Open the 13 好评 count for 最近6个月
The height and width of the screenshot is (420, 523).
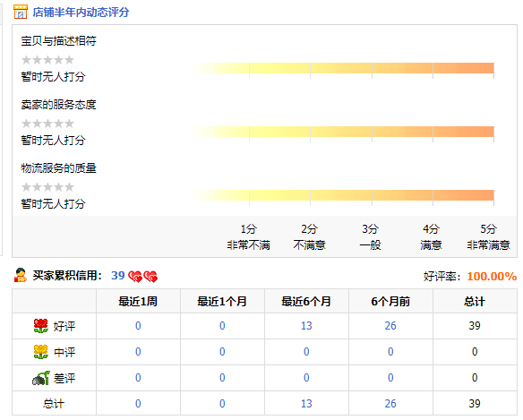click(x=306, y=326)
